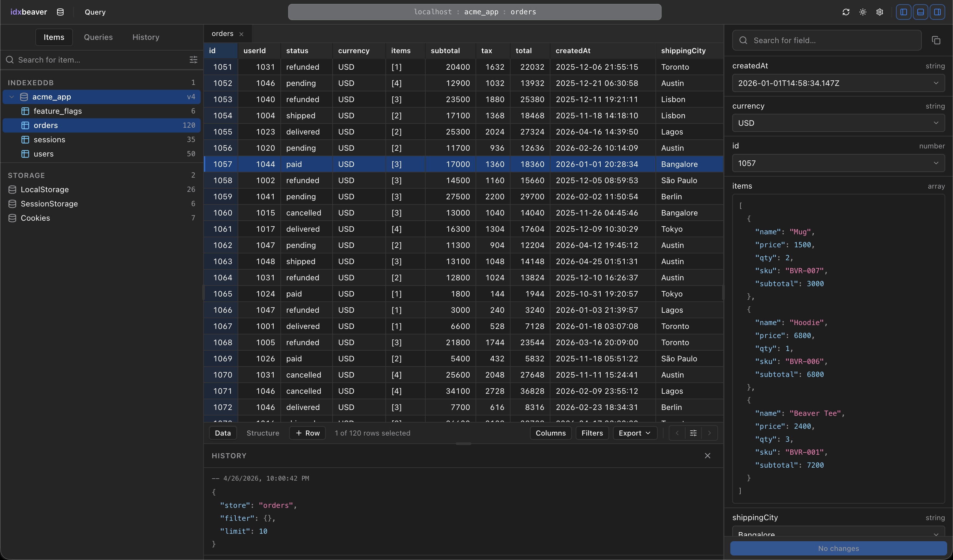Select the Structure view tab
The width and height of the screenshot is (953, 560).
tap(263, 433)
